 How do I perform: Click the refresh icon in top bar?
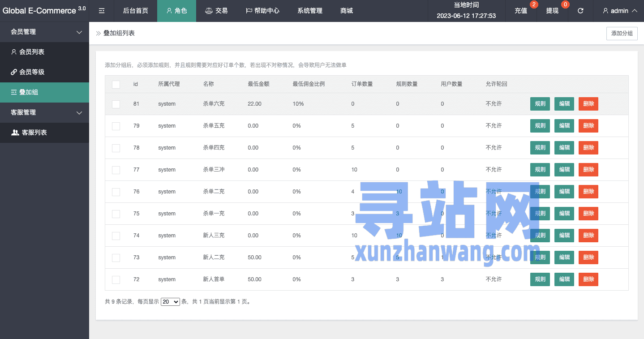580,11
